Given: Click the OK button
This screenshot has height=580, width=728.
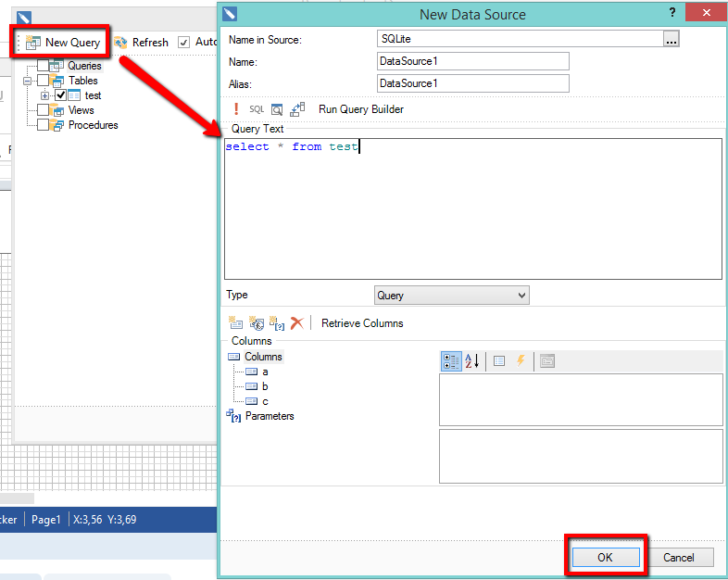Looking at the screenshot, I should coord(606,557).
